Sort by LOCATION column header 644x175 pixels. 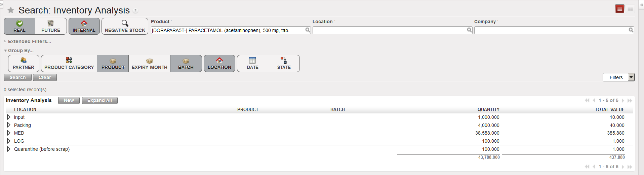pyautogui.click(x=25, y=109)
